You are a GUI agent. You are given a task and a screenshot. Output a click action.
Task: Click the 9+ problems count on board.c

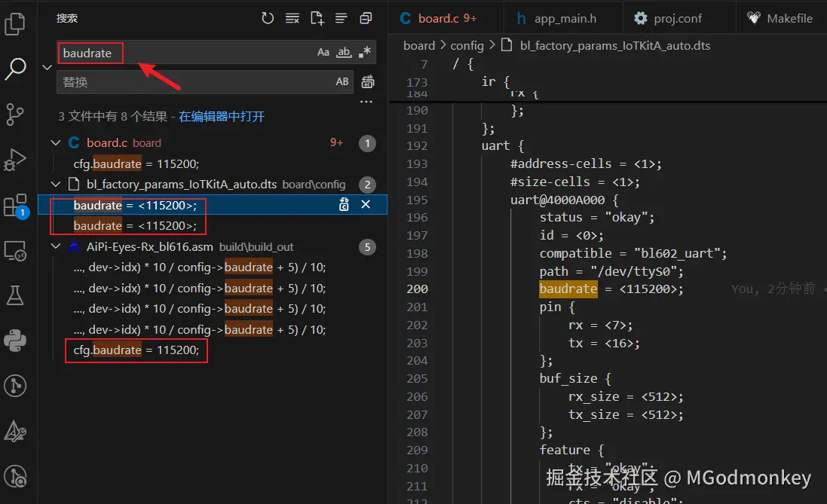click(x=336, y=143)
